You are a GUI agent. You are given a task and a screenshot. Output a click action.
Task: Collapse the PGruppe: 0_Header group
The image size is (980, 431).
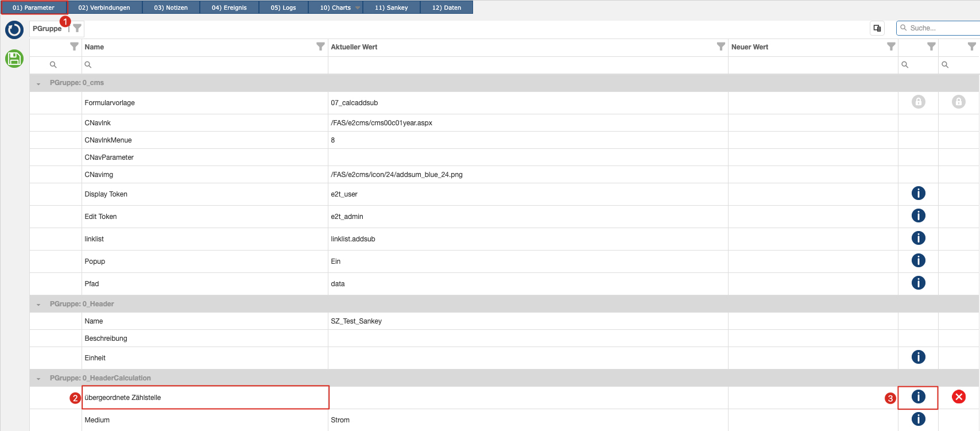(x=38, y=305)
